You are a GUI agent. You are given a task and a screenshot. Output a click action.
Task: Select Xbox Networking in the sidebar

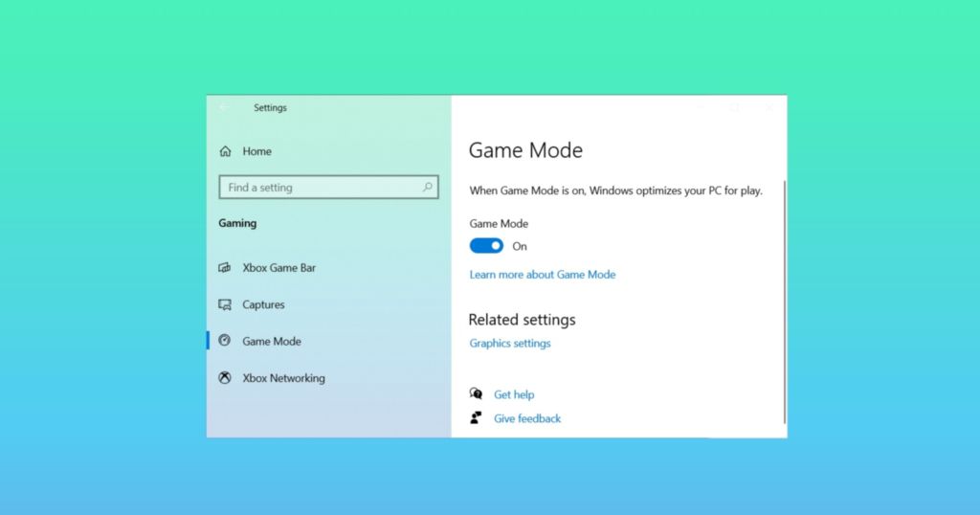(x=283, y=378)
